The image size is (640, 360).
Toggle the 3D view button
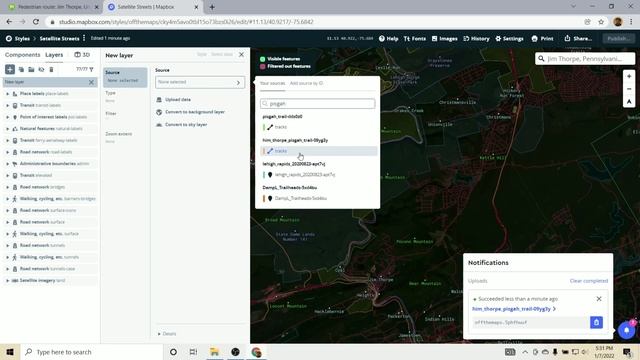82,54
